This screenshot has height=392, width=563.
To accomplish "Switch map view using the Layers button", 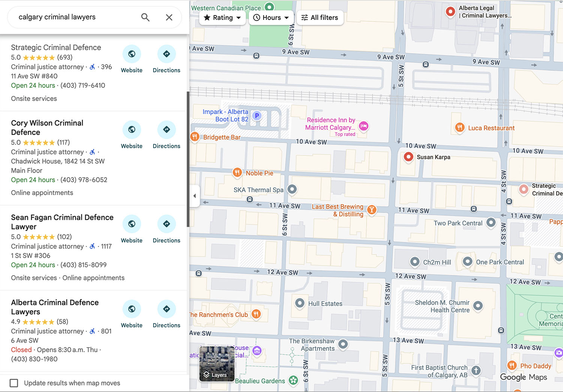I will 217,364.
